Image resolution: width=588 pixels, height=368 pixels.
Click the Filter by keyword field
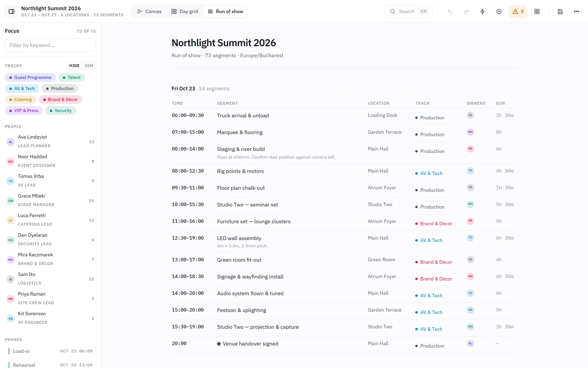[50, 45]
